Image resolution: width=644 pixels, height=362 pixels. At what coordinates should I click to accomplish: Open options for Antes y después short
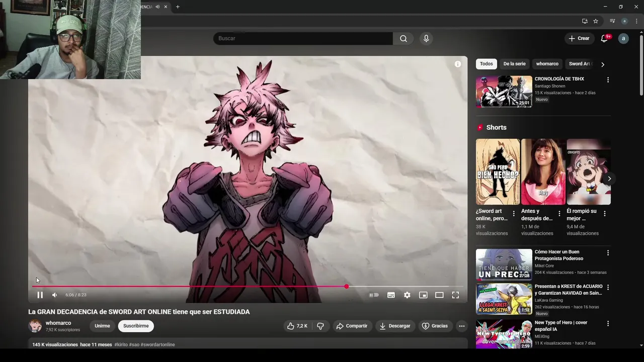[x=559, y=214]
